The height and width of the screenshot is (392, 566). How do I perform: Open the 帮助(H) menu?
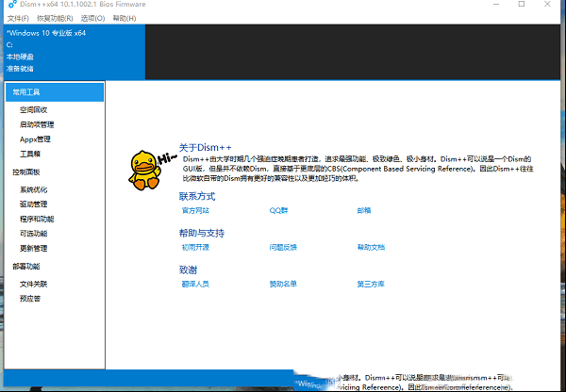(x=125, y=18)
